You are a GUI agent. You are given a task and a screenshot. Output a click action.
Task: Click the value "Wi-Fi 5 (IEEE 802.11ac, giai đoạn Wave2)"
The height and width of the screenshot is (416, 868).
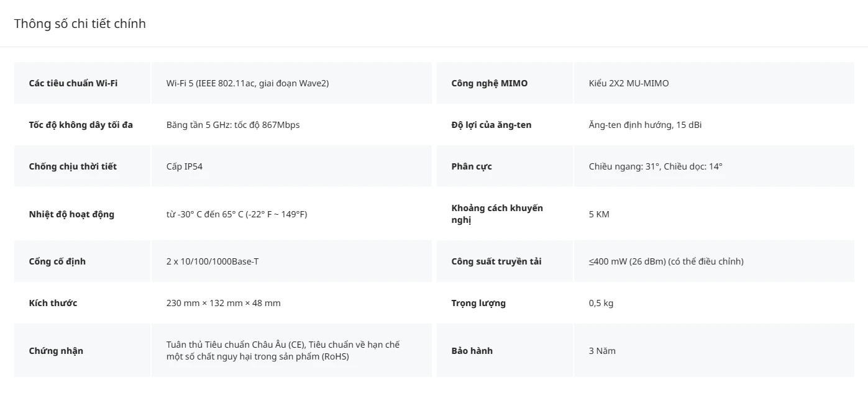coord(247,83)
